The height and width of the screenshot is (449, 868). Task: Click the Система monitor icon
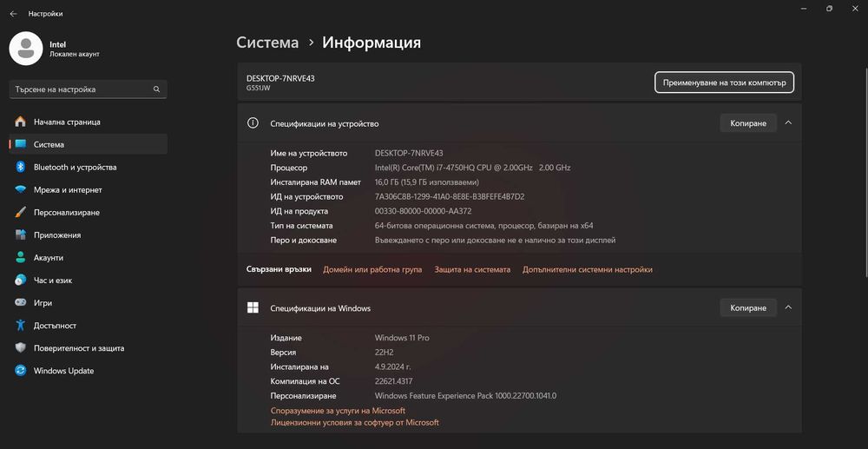21,144
